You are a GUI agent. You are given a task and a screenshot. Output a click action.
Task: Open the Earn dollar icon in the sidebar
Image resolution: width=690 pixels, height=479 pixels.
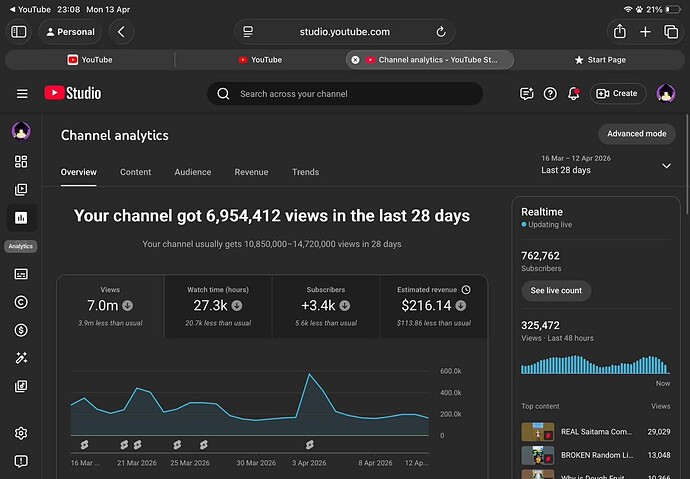(x=21, y=330)
